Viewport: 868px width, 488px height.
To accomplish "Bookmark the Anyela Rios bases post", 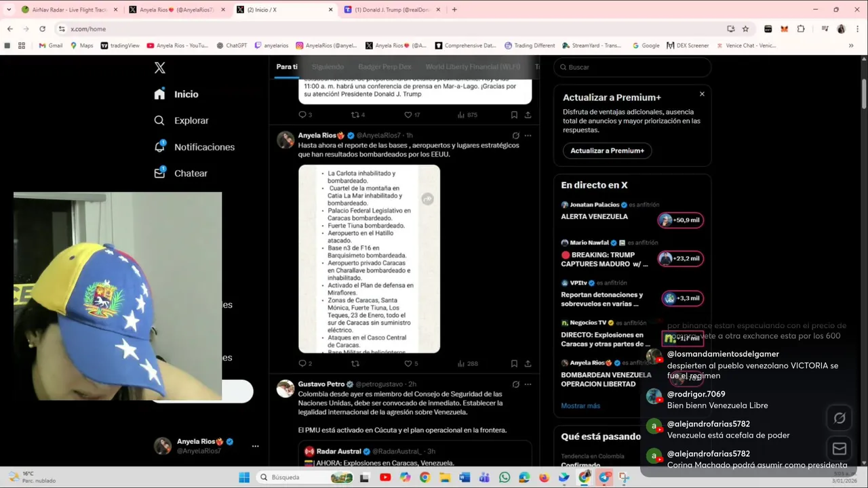I will (514, 363).
